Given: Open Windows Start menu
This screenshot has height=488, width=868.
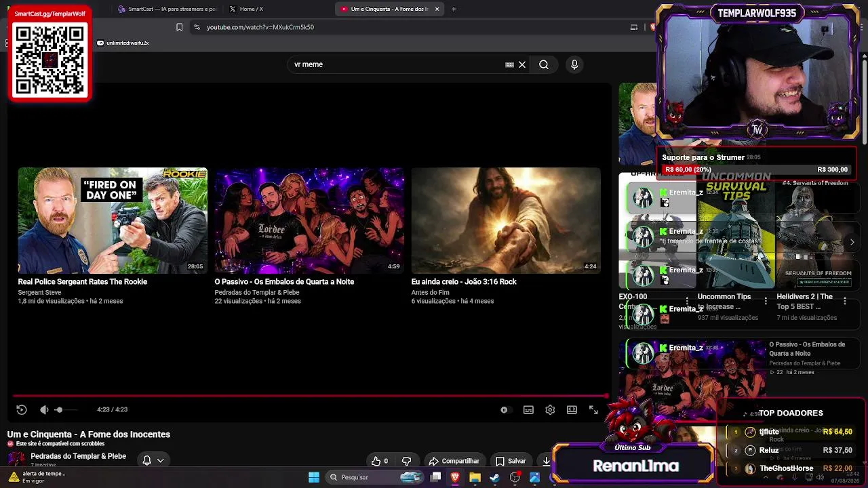Looking at the screenshot, I should [x=314, y=477].
